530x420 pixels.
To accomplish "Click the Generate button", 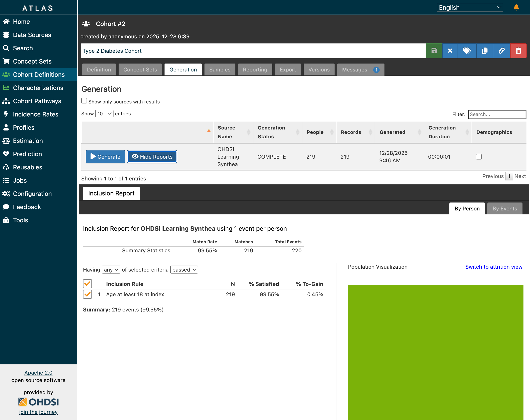I will (106, 157).
